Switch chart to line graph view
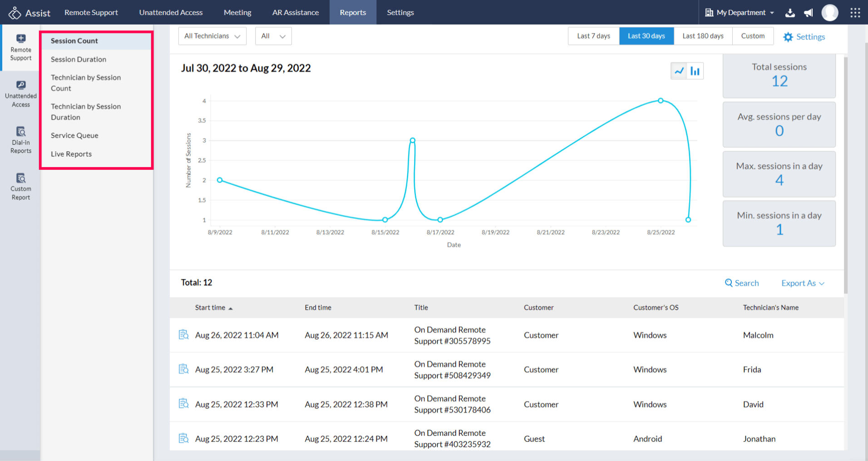This screenshot has height=461, width=868. [679, 71]
